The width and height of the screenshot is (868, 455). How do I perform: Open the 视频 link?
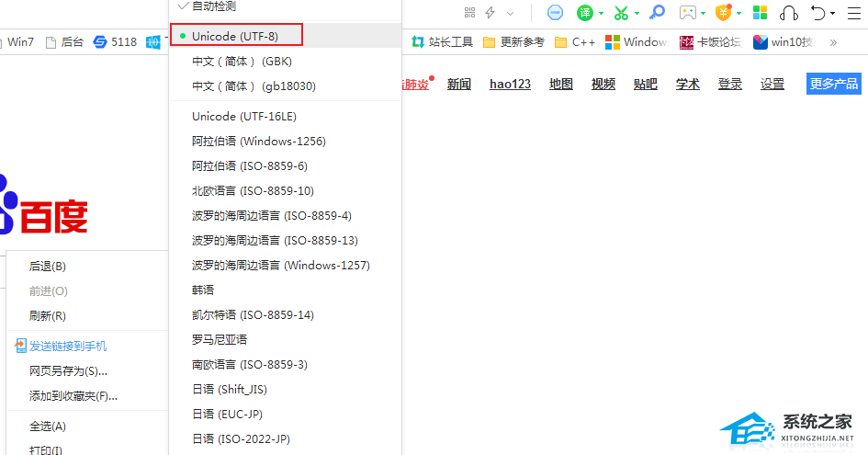(x=603, y=85)
